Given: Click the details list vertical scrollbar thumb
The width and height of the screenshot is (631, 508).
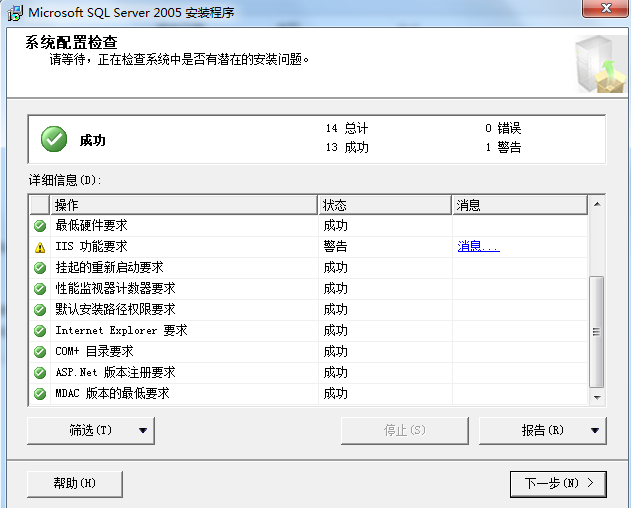Looking at the screenshot, I should pyautogui.click(x=596, y=332).
